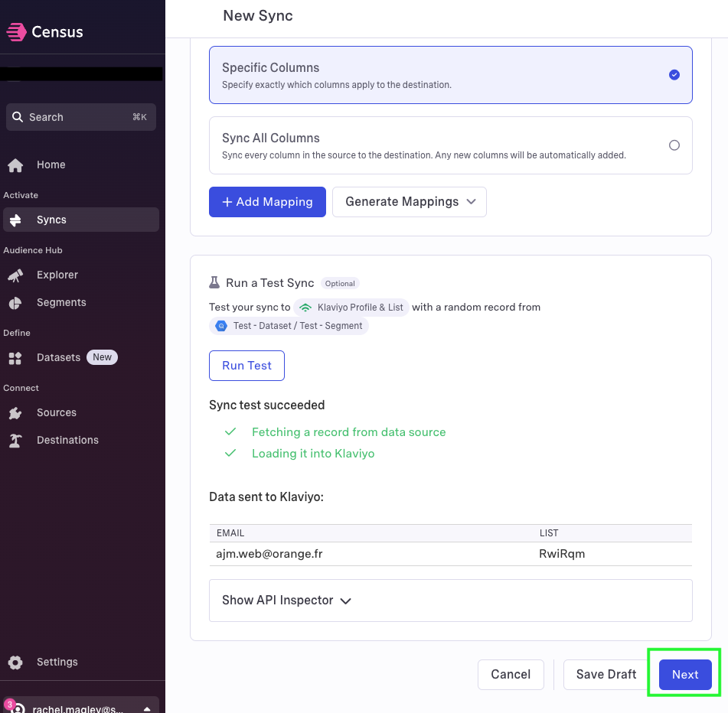The height and width of the screenshot is (713, 728).
Task: Expand the account menu arrow at bottom
Action: (147, 708)
